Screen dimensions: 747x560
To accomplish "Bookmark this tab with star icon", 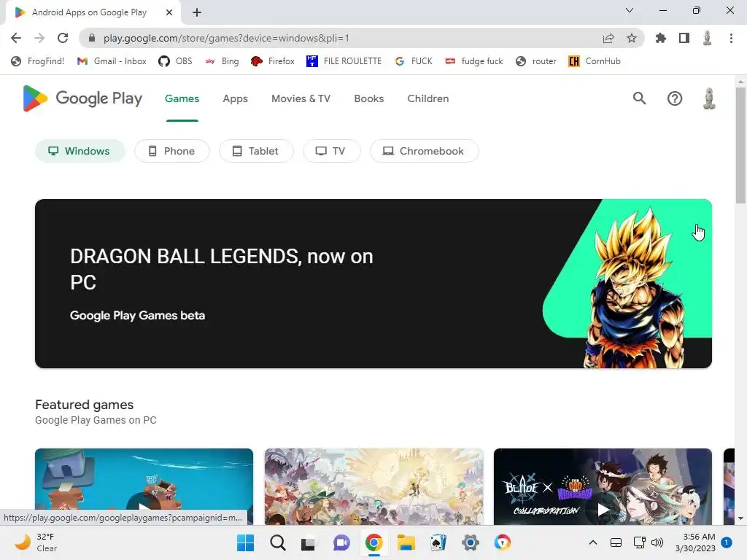I will tap(632, 38).
